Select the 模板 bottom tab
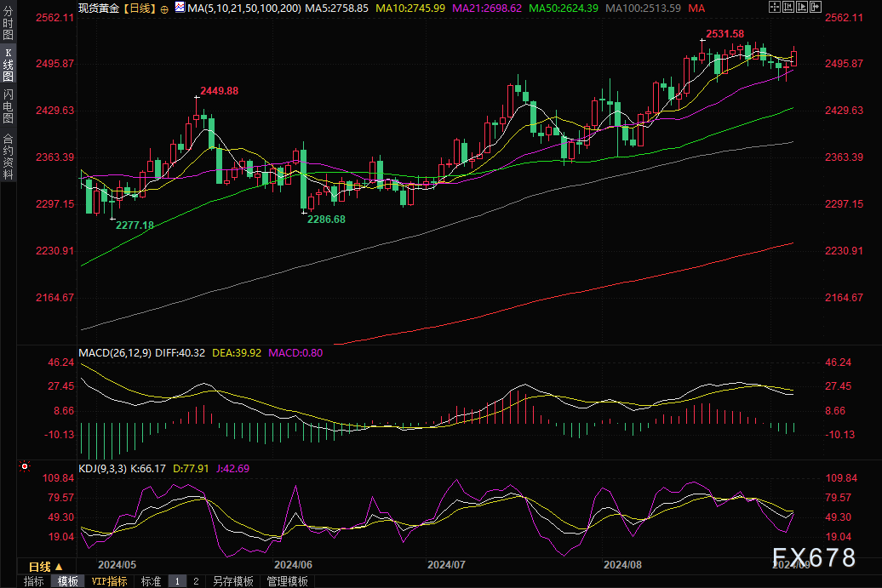This screenshot has width=882, height=588. (x=68, y=581)
